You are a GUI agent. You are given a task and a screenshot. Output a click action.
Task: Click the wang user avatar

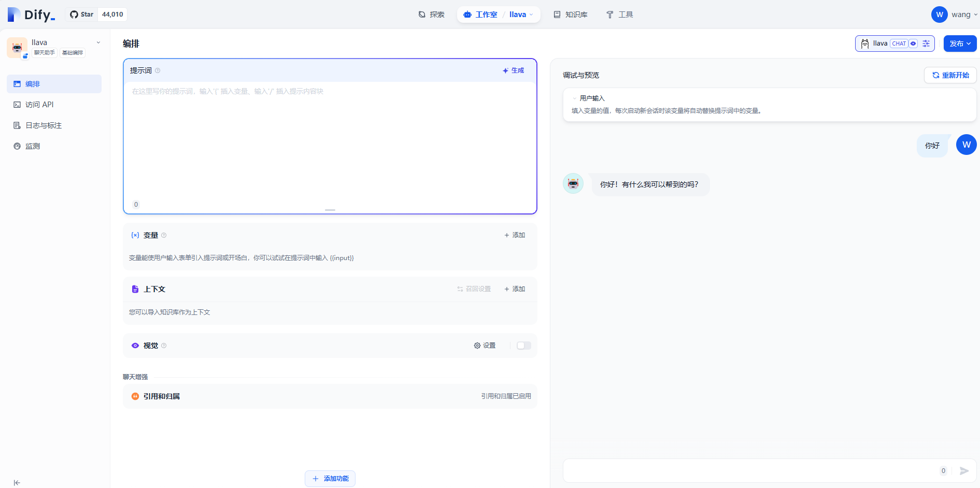point(940,15)
